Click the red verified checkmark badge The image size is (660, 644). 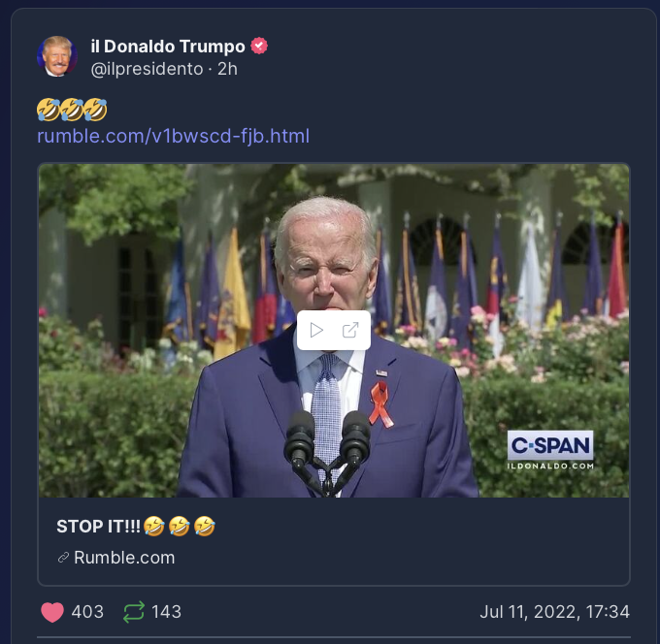point(259,46)
